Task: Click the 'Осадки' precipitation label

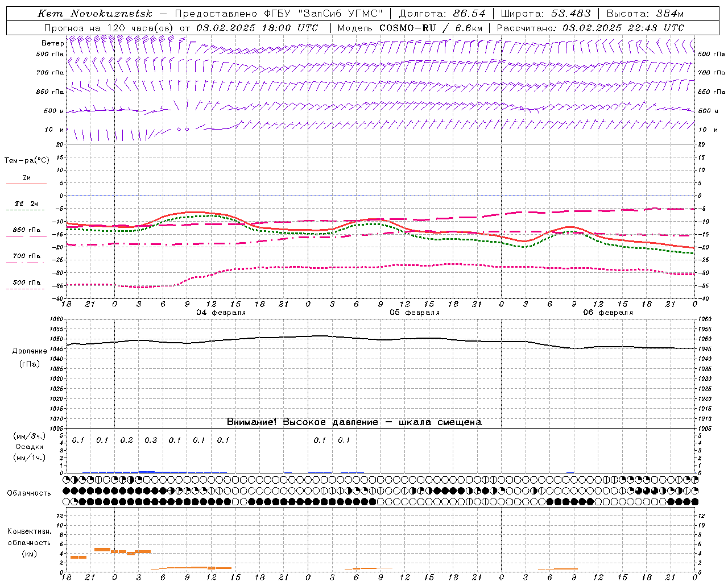Action: pos(30,447)
